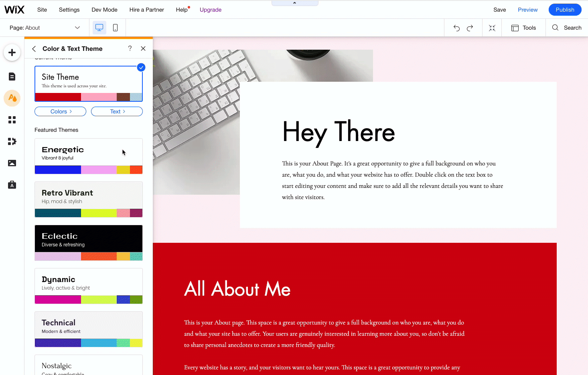Open the Site Design sidebar icon
588x375 pixels.
(12, 98)
